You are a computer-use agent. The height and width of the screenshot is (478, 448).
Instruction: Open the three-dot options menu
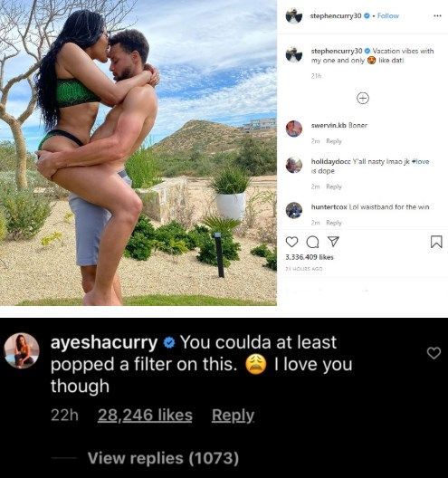(x=437, y=16)
